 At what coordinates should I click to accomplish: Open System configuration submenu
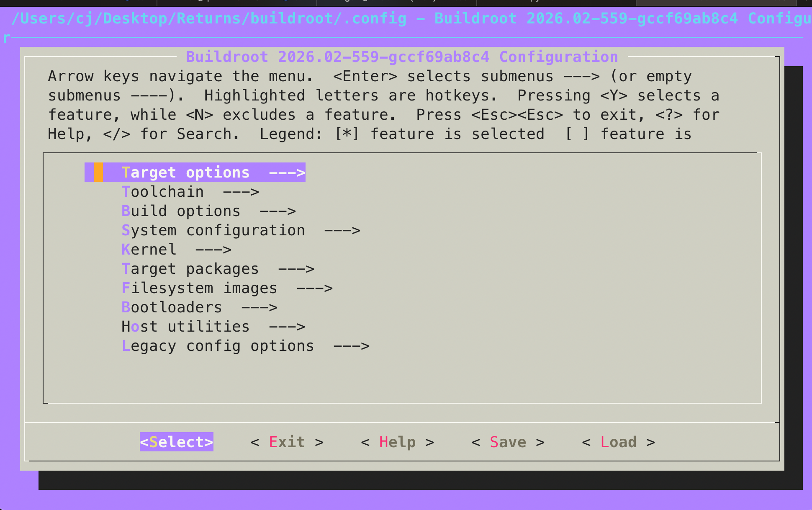[241, 230]
